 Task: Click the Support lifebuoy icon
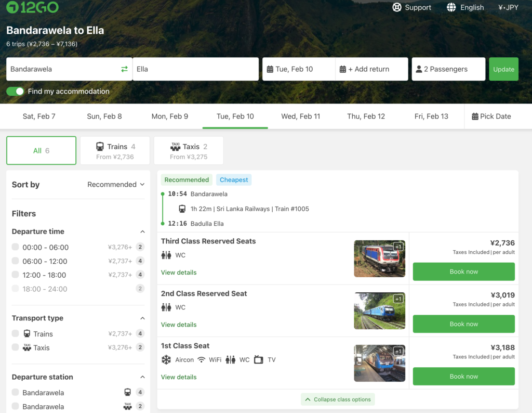point(397,7)
